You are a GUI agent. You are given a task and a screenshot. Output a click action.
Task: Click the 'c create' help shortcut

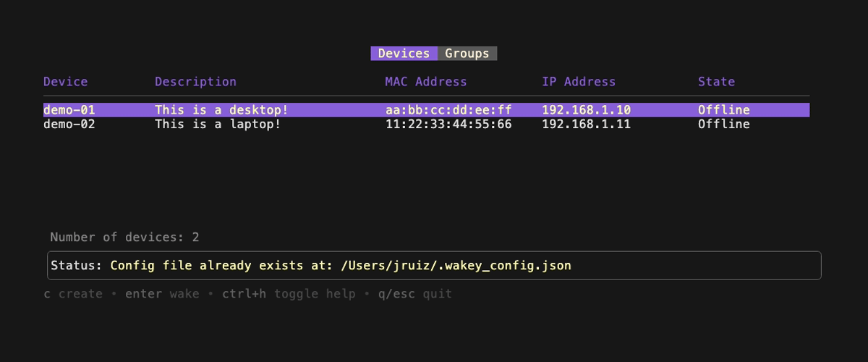[73, 294]
